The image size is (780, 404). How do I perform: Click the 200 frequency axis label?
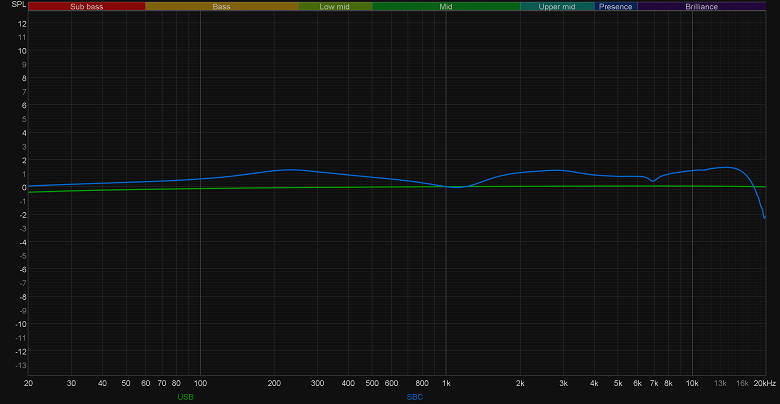click(x=274, y=383)
